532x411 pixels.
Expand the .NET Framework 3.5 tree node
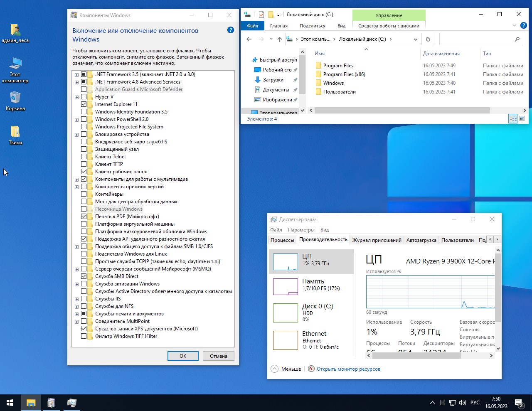(x=76, y=75)
